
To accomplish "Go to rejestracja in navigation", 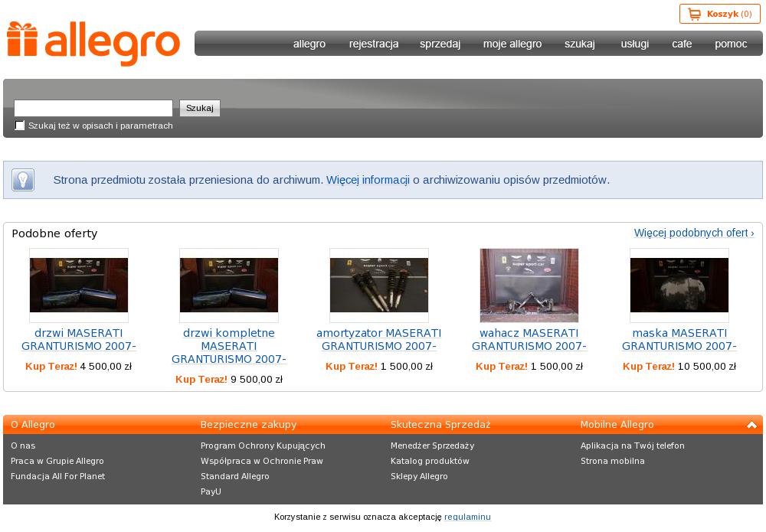I will pyautogui.click(x=374, y=44).
